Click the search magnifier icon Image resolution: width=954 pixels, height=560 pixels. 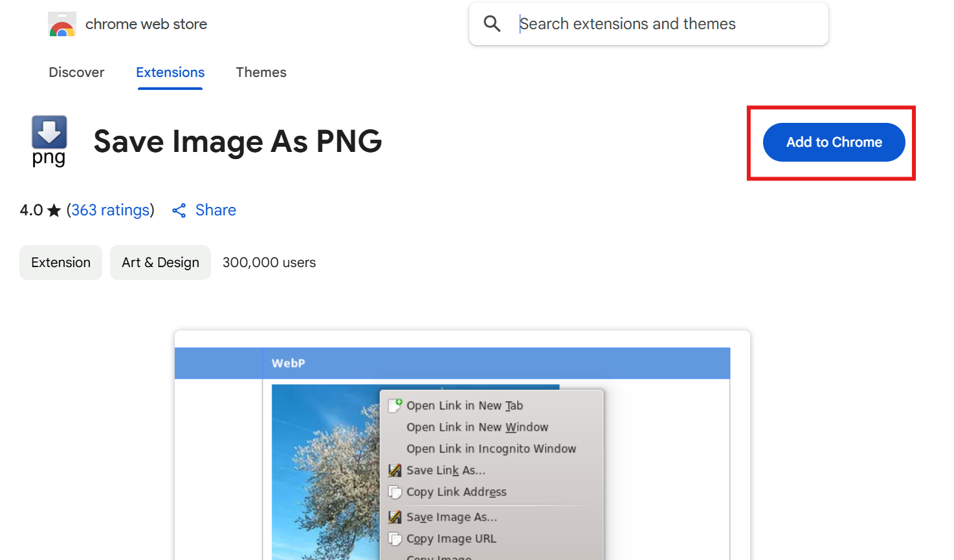(493, 24)
